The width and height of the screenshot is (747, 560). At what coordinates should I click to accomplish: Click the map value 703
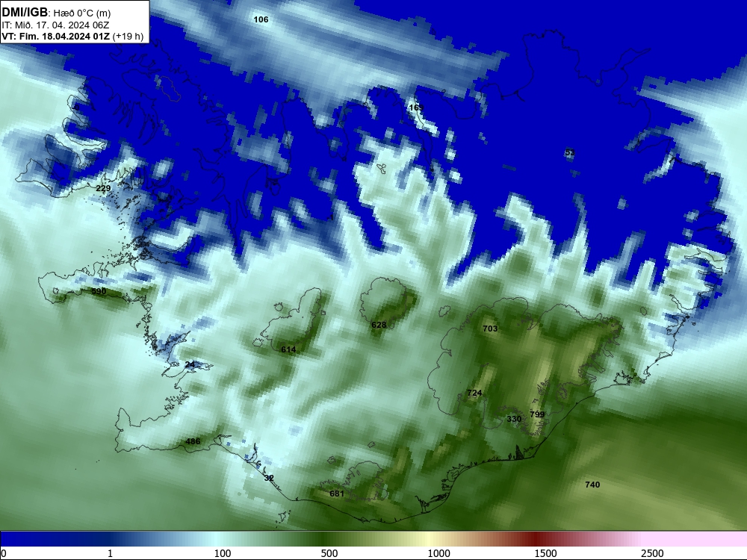[x=490, y=329]
